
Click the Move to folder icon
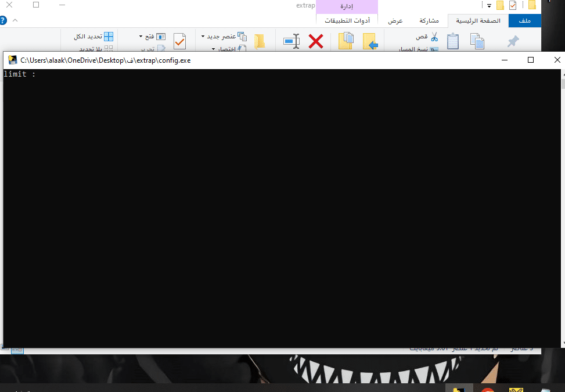coord(370,41)
